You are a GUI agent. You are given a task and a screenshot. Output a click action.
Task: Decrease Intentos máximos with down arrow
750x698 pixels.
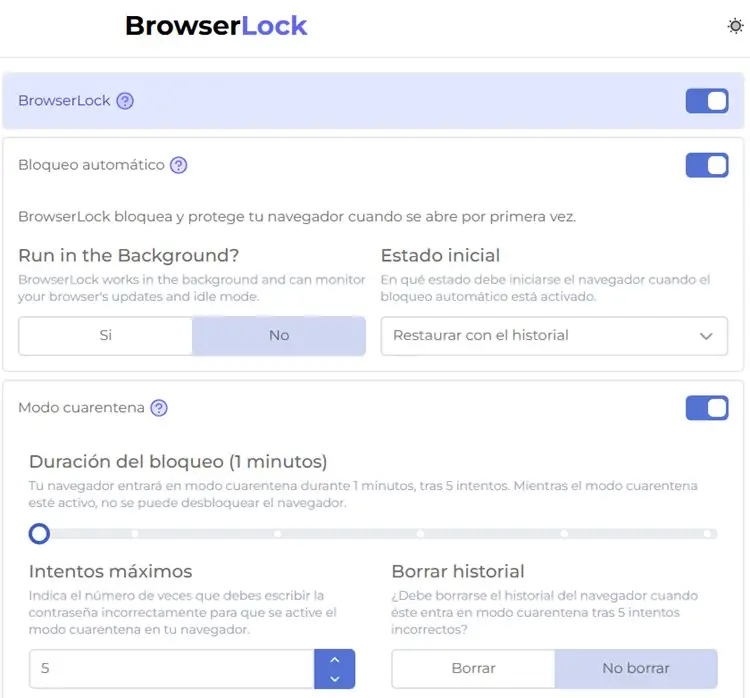(335, 678)
